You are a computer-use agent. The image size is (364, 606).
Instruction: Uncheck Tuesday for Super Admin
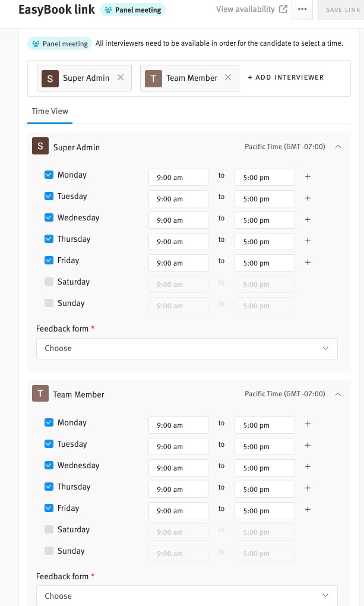(x=49, y=196)
